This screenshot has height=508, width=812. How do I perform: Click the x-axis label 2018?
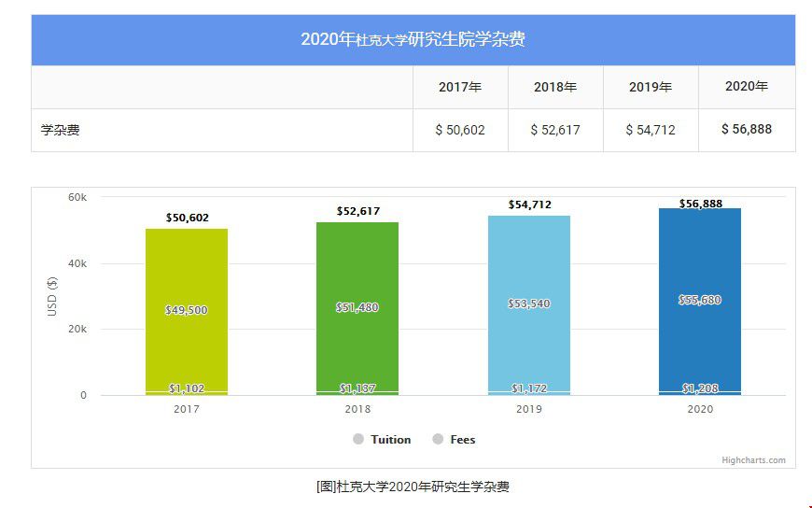pyautogui.click(x=357, y=409)
